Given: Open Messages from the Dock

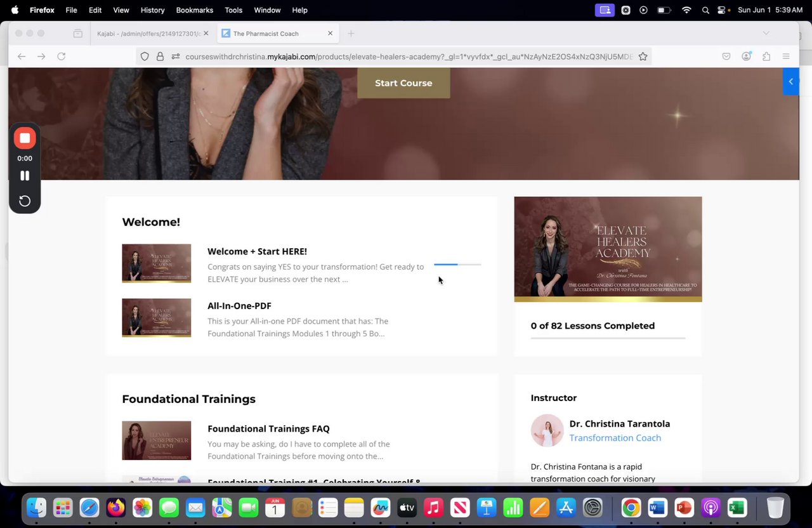Looking at the screenshot, I should tap(169, 508).
